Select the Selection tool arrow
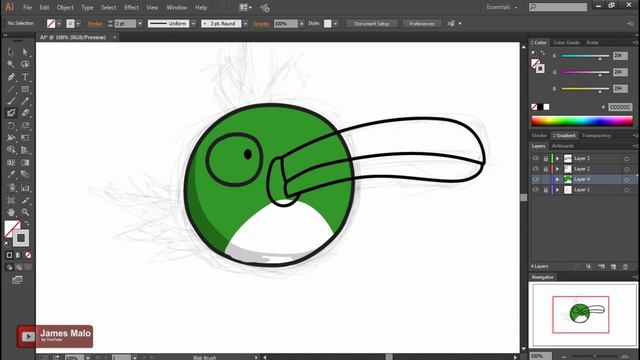640x360 pixels. click(x=11, y=52)
